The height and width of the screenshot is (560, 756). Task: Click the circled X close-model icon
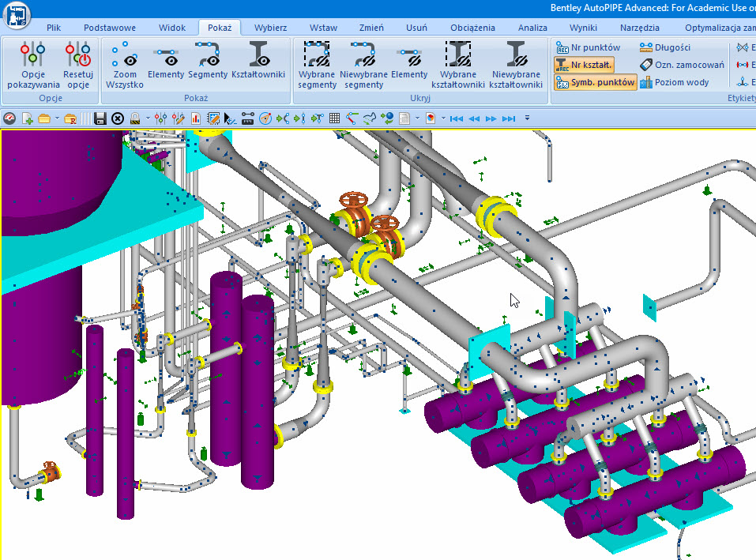pyautogui.click(x=117, y=118)
